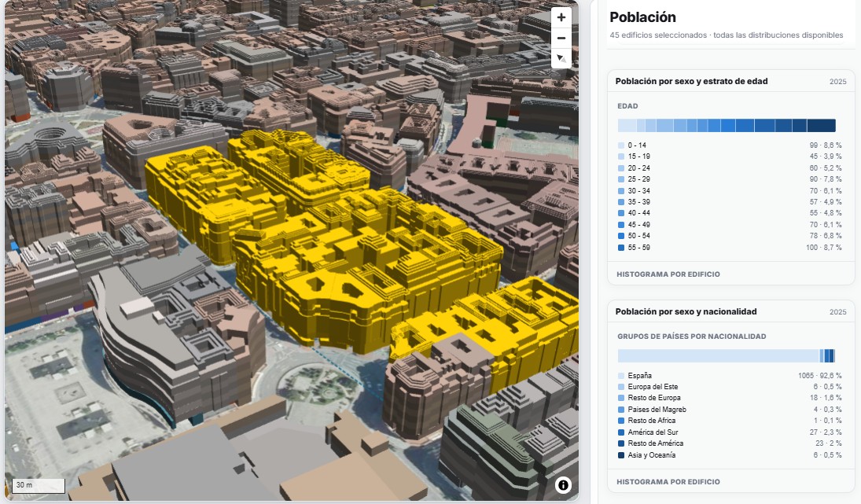Expand nationality card Histograma por edificio
The image size is (861, 504).
click(668, 481)
